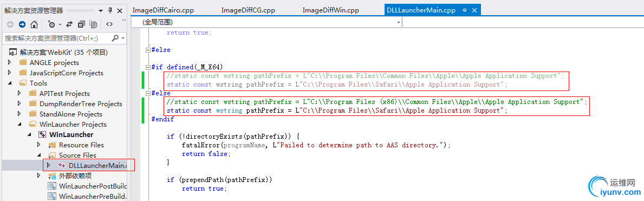Viewport: 644px width, 201px height.
Task: Click the 外部依赖项 icon
Action: click(x=52, y=176)
